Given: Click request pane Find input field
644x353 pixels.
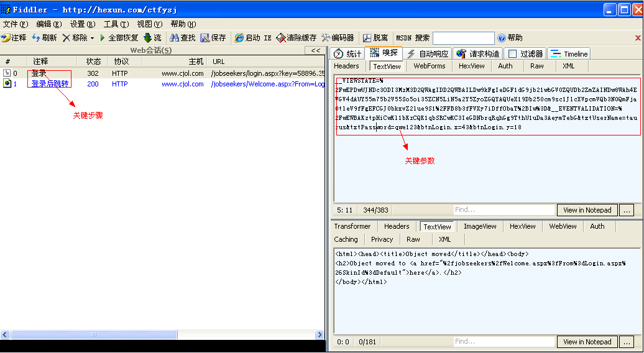Looking at the screenshot, I should 504,210.
